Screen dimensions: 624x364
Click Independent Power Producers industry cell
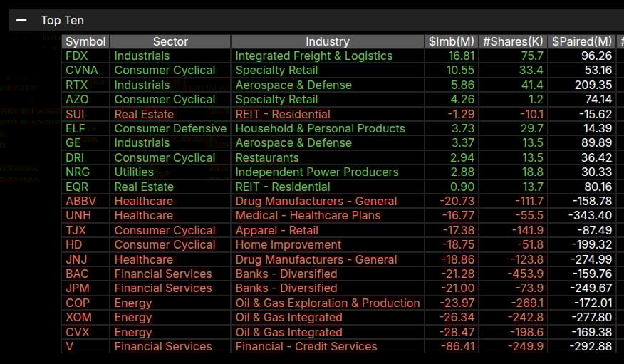[x=328, y=172]
